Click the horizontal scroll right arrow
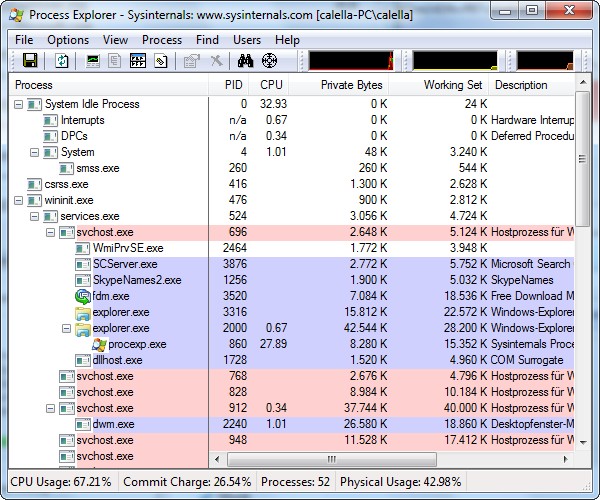 click(x=566, y=459)
